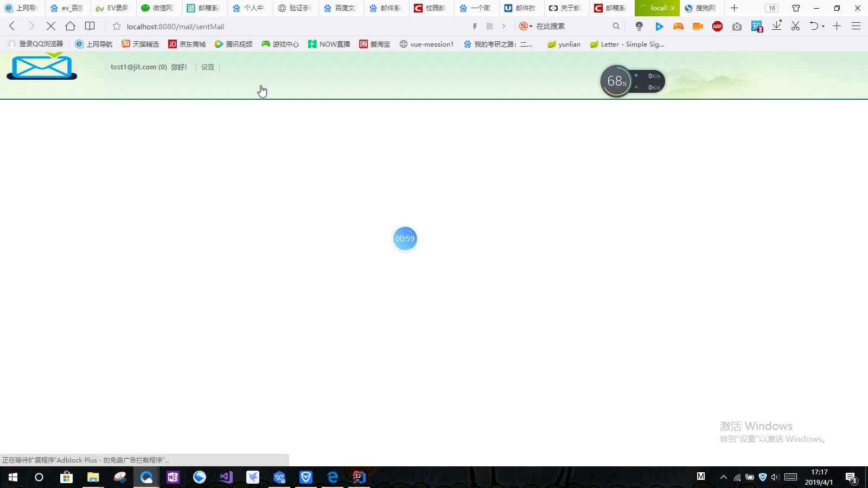The height and width of the screenshot is (488, 868).
Task: Open the blue 知 extension icon
Action: point(757,26)
